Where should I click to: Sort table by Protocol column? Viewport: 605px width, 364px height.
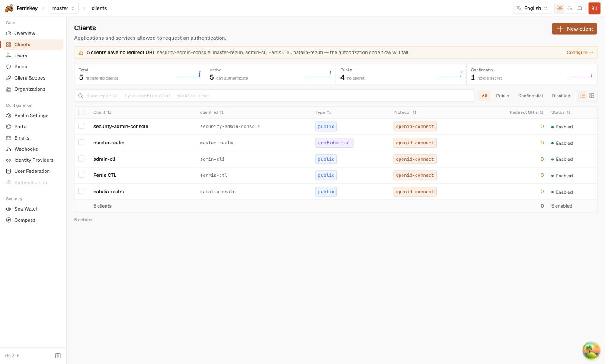point(405,112)
